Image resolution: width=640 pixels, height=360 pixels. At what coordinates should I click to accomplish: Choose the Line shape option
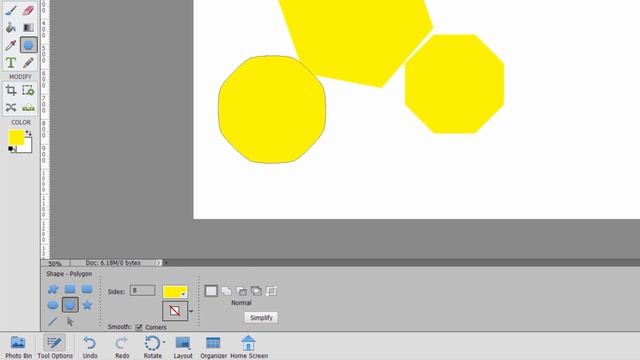[53, 322]
